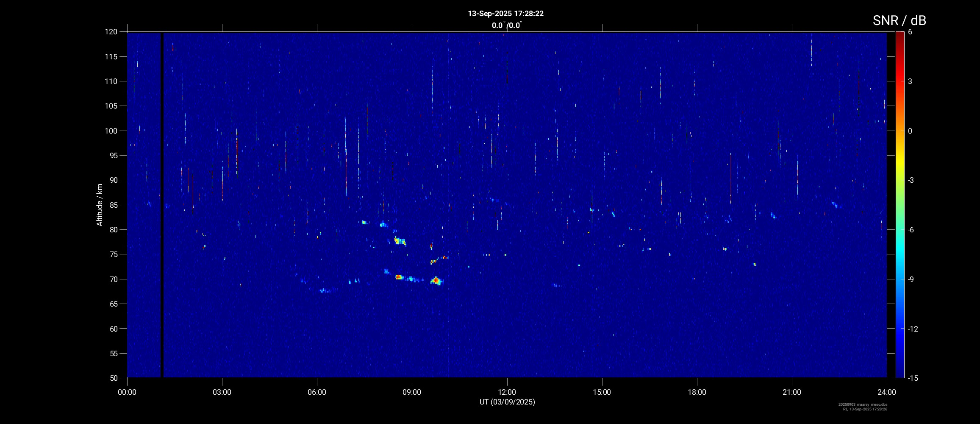Click the 12:00 tick on time axis
Viewport: 980px width, 424px height.
pyautogui.click(x=507, y=392)
